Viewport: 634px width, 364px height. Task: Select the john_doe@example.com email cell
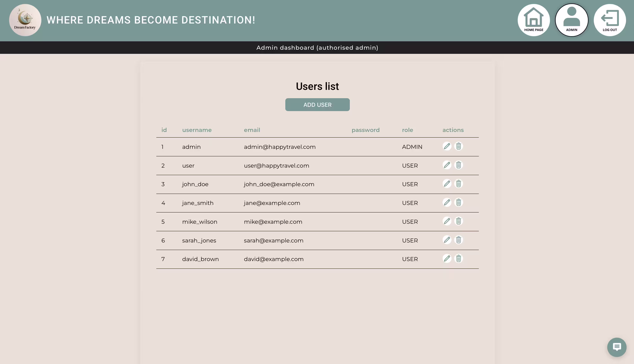(x=279, y=184)
